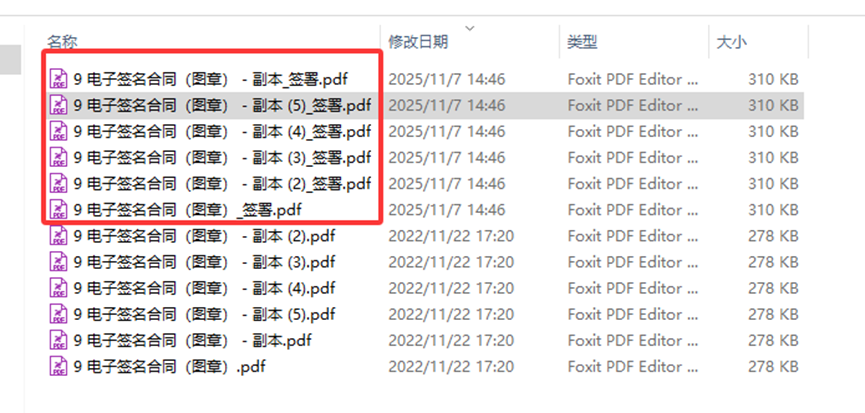The width and height of the screenshot is (865, 413).
Task: Select file name 副本.pdf dated 2022
Action: (x=193, y=340)
